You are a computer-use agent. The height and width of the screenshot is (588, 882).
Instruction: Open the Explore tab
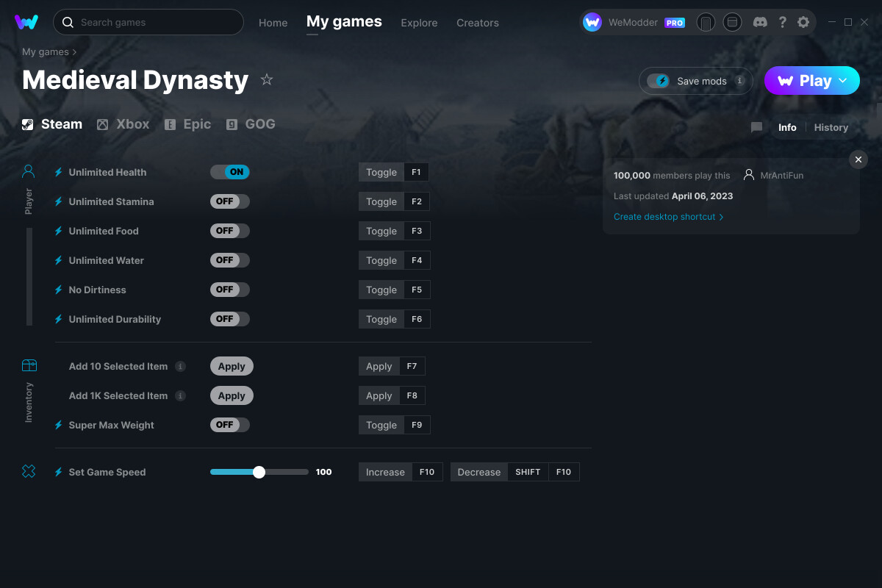coord(419,23)
